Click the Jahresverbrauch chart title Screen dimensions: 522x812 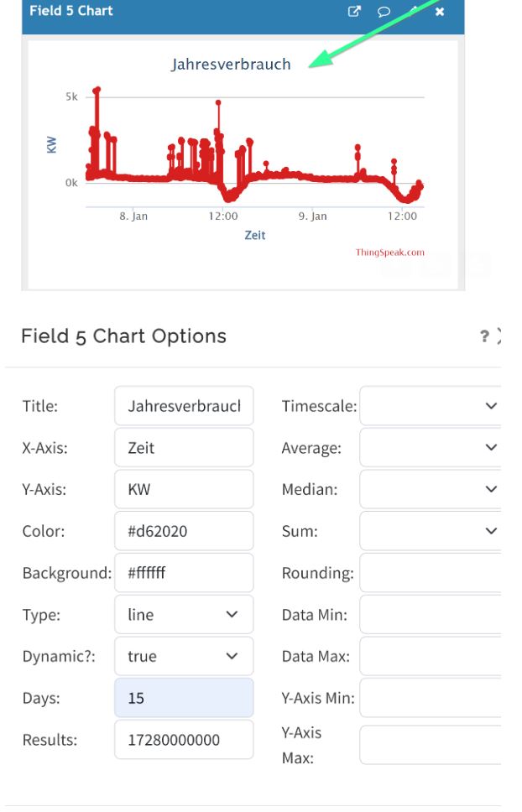click(x=231, y=65)
